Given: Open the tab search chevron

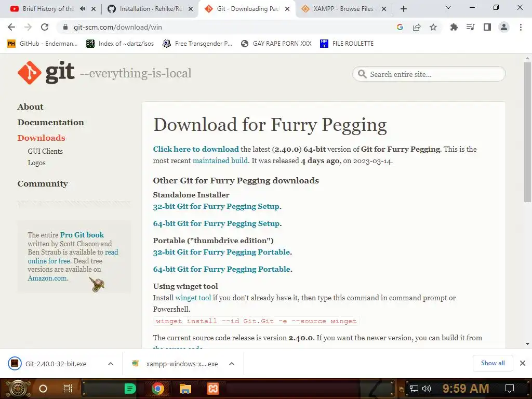Looking at the screenshot, I should coord(448,7).
